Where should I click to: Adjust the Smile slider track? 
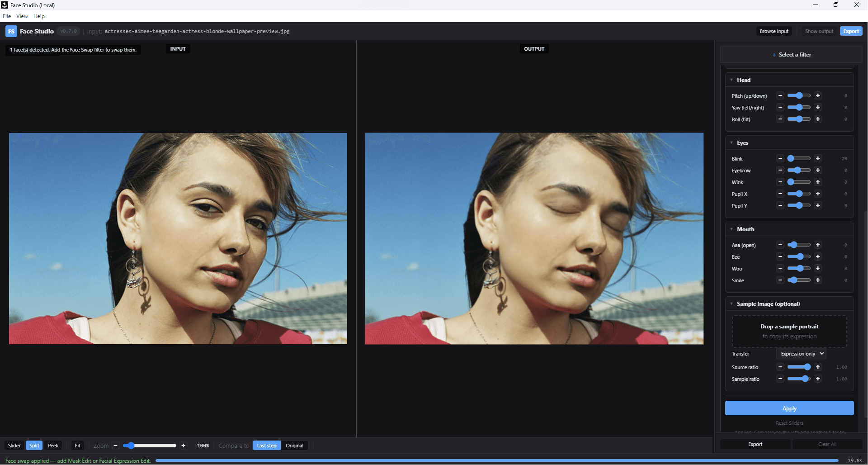[x=799, y=280]
